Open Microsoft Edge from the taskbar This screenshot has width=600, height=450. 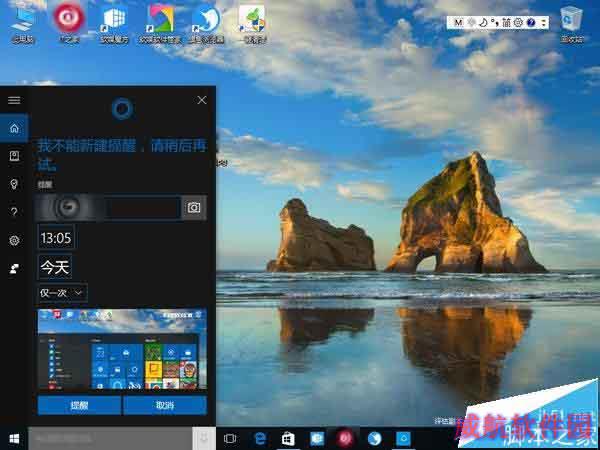tap(261, 439)
